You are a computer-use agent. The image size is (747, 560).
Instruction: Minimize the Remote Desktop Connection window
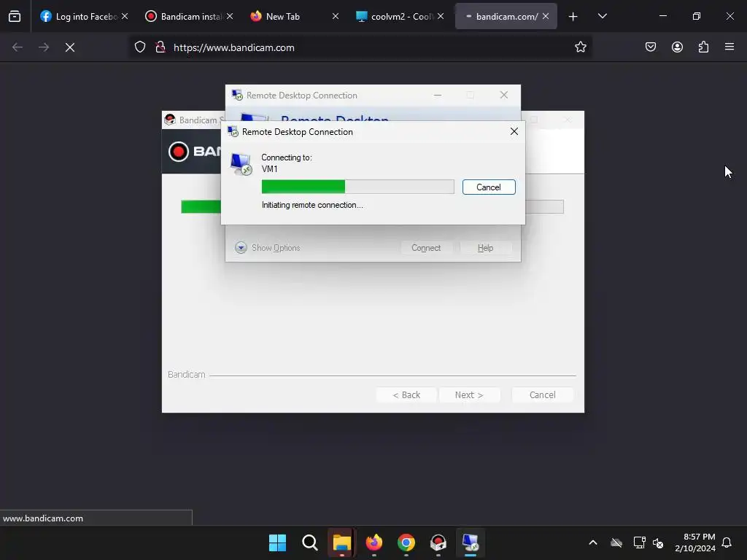pos(438,96)
